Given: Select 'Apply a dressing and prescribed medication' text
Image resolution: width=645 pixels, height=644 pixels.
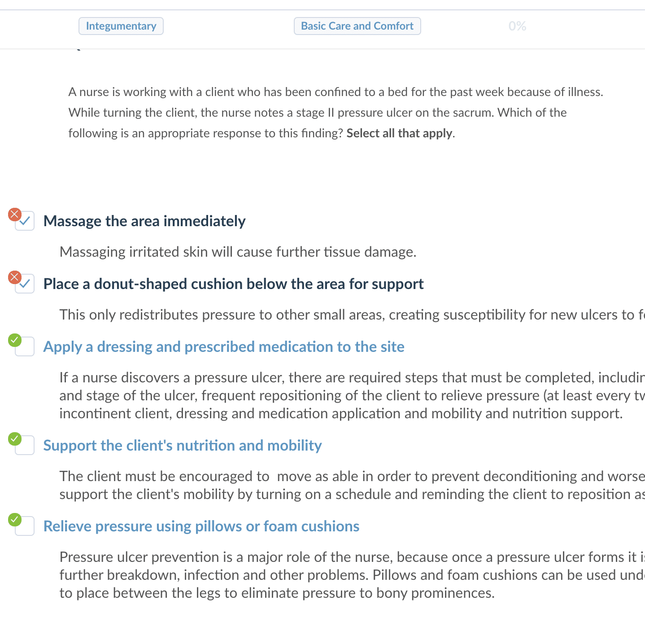Looking at the screenshot, I should [223, 347].
